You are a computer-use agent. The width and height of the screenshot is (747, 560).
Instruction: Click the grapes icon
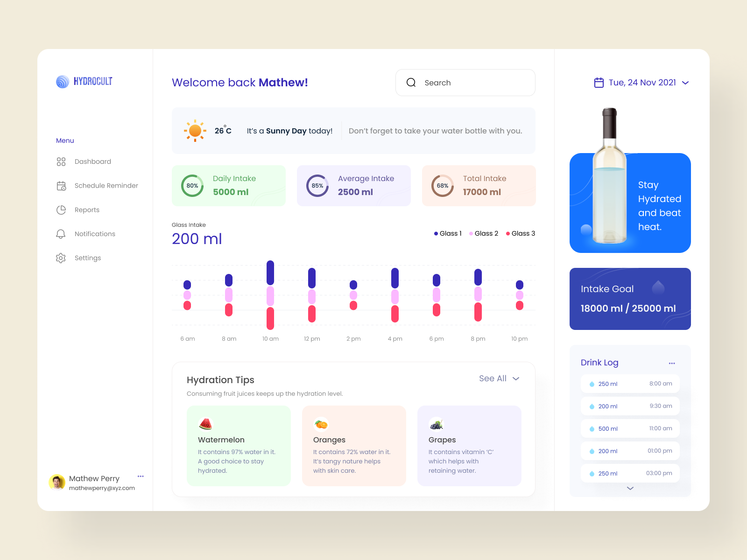[x=436, y=424]
